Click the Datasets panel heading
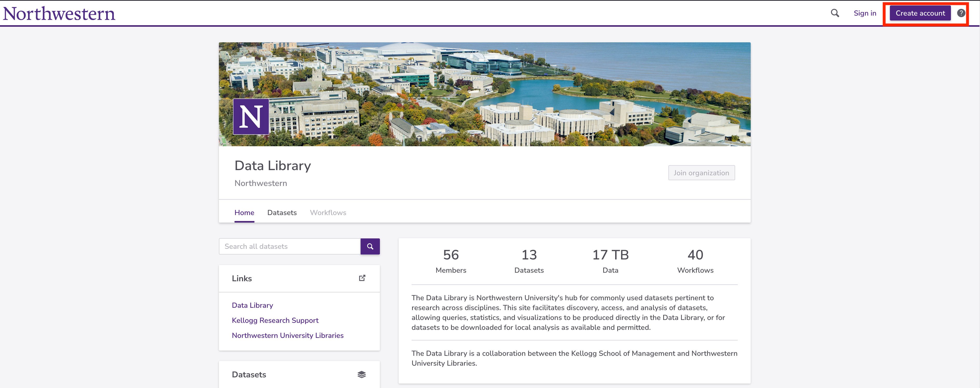Screen dimensions: 980x388 (249, 375)
